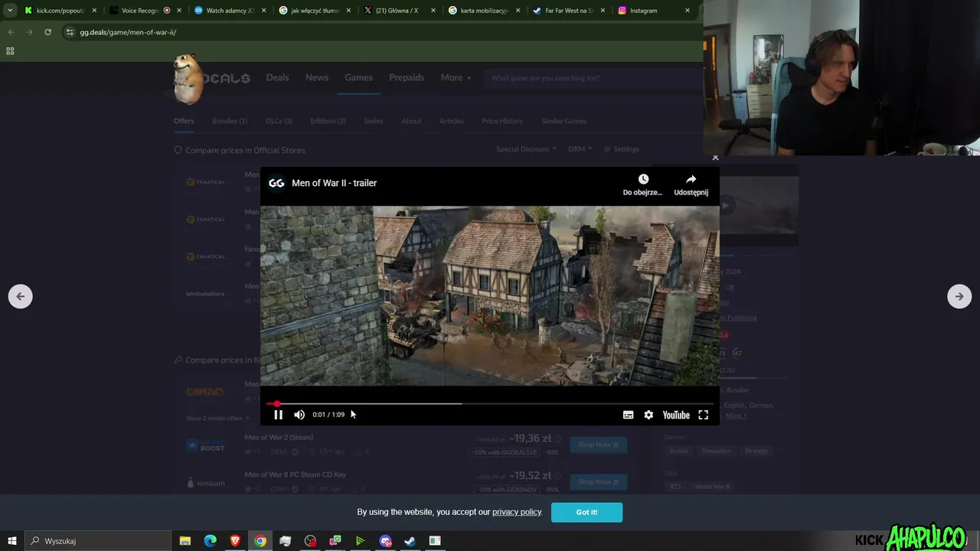This screenshot has height=551, width=980.
Task: Open Microsoft Edge from the taskbar
Action: pyautogui.click(x=210, y=541)
